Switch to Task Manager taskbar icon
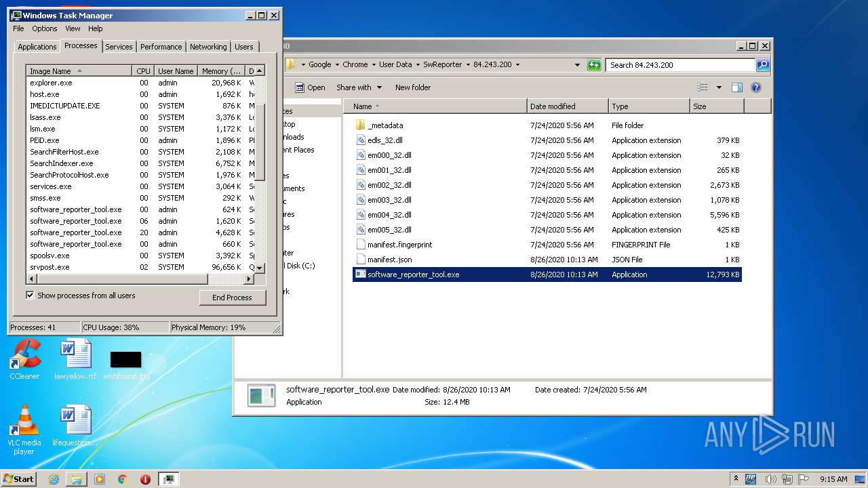 (168, 479)
